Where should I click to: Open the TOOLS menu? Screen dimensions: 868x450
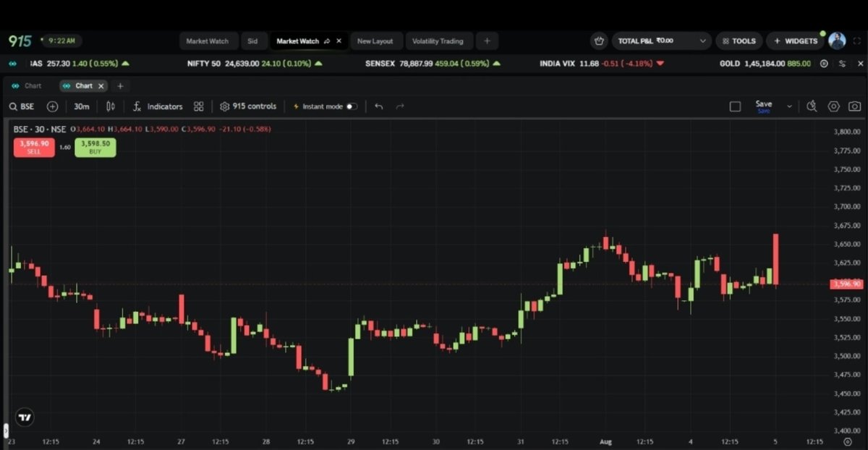tap(739, 41)
